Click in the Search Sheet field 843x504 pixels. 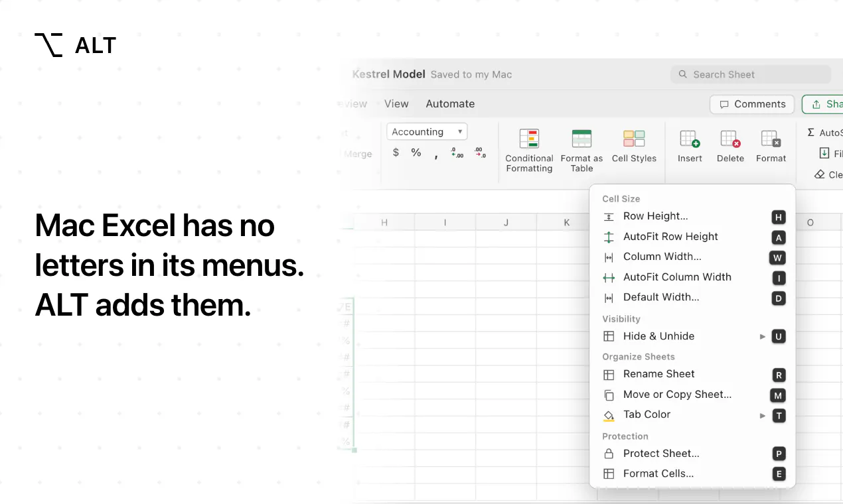tap(751, 74)
